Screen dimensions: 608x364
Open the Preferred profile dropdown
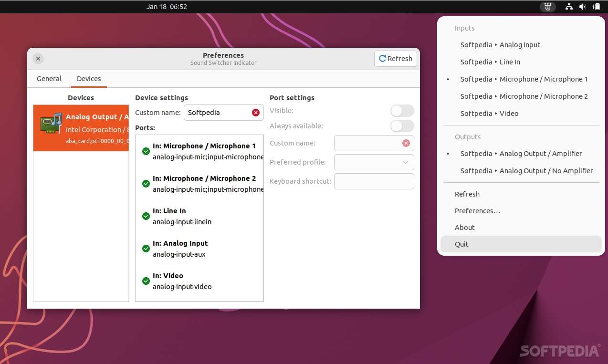[x=374, y=162]
